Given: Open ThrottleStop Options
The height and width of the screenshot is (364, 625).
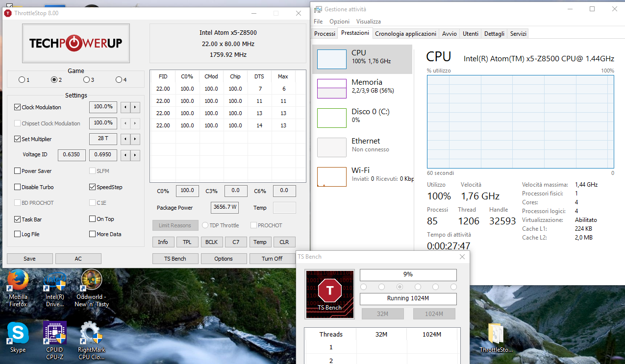Looking at the screenshot, I should (224, 259).
